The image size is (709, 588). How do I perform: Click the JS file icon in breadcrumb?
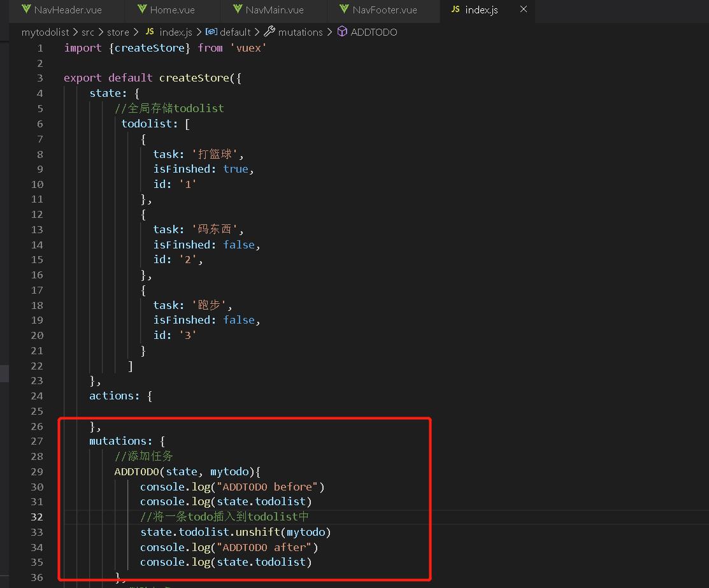pyautogui.click(x=150, y=32)
